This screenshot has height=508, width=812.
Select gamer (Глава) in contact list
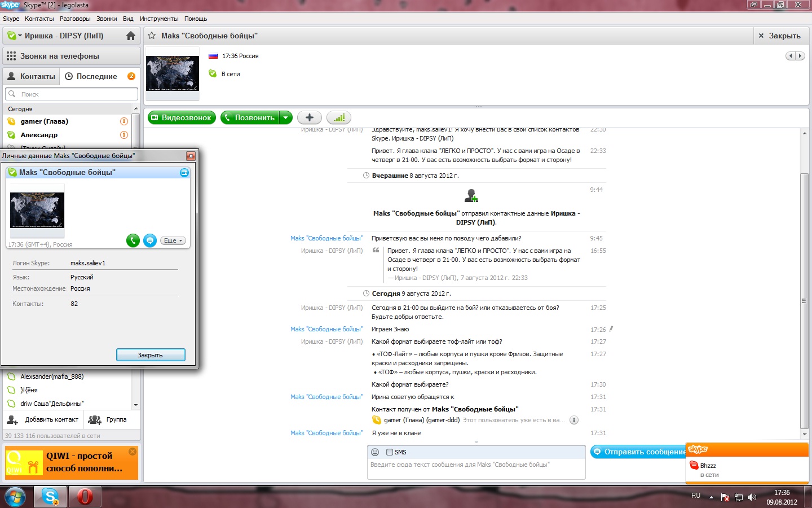click(67, 121)
